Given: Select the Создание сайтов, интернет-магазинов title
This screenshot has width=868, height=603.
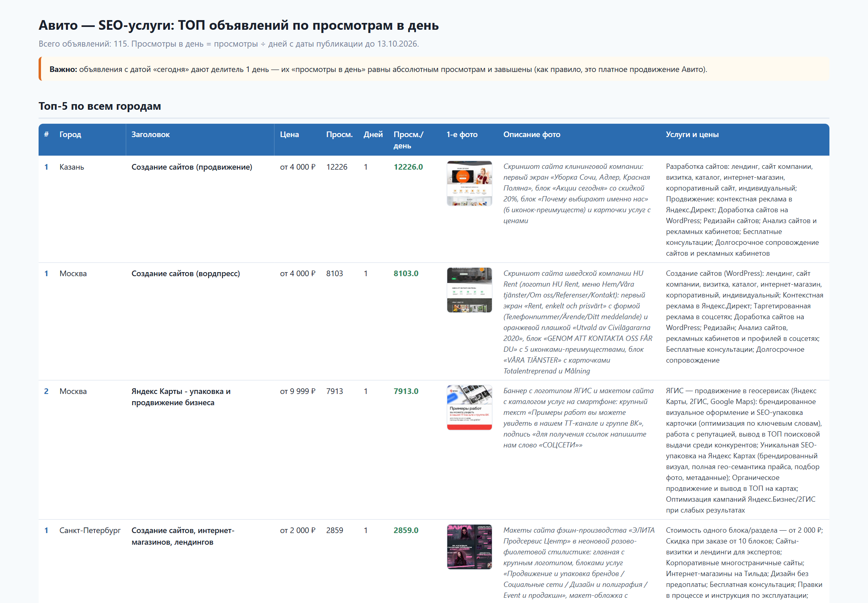Looking at the screenshot, I should 183,536.
